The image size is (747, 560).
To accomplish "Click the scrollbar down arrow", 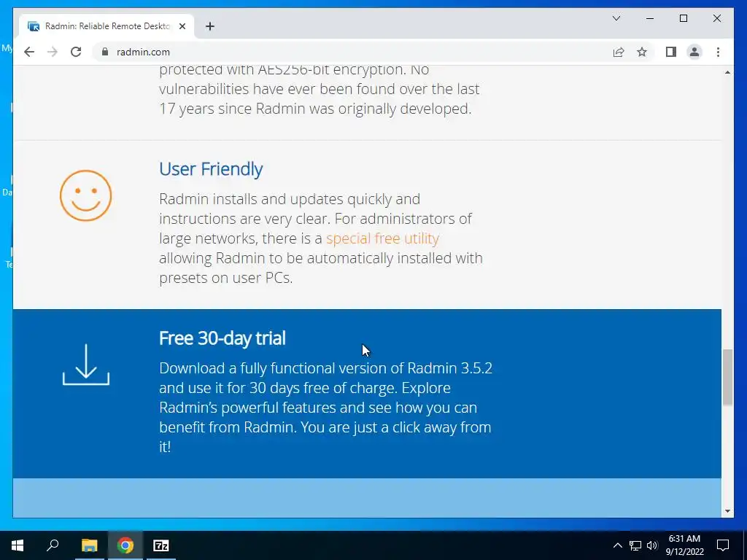I will tap(727, 511).
